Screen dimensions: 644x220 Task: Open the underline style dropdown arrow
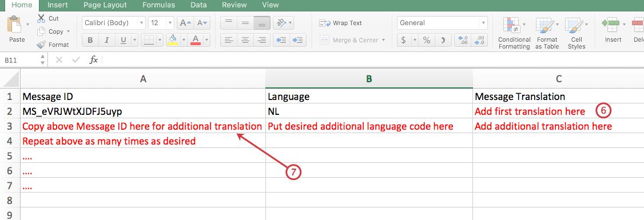(x=134, y=40)
